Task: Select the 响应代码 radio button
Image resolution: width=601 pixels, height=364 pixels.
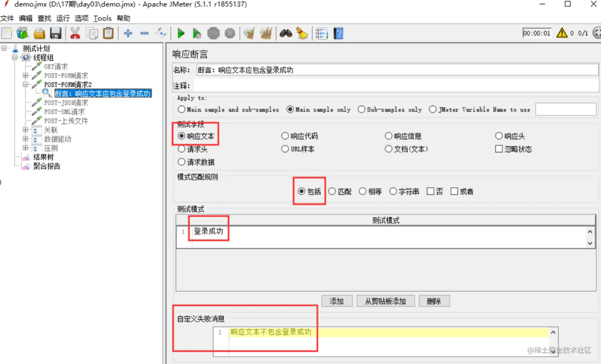Action: (x=285, y=136)
